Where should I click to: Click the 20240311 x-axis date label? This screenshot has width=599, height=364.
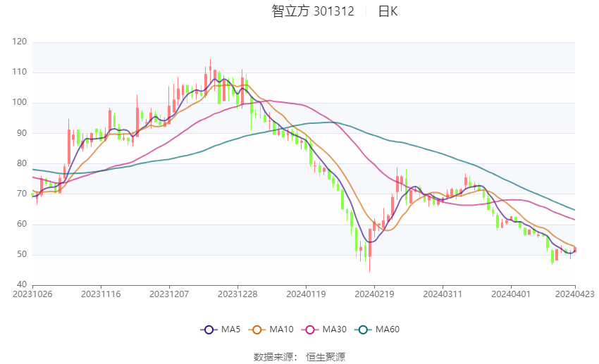[x=443, y=293]
